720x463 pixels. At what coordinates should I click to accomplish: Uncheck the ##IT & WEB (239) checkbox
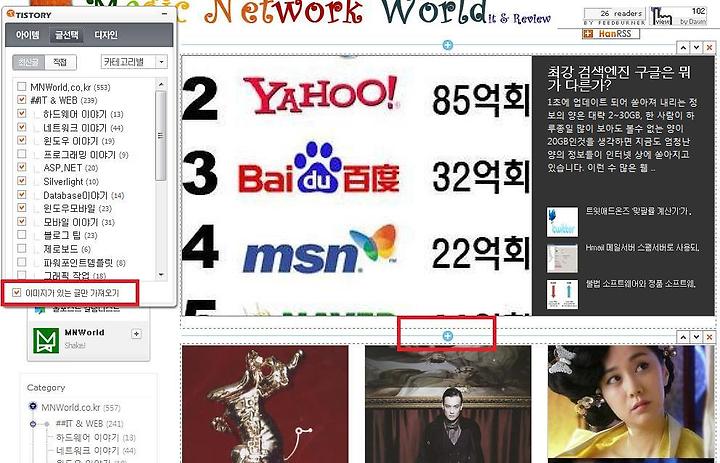click(x=22, y=100)
